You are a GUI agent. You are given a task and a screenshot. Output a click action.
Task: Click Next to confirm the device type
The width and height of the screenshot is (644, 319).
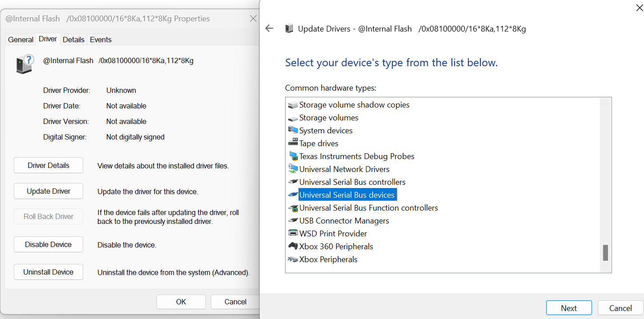click(569, 307)
